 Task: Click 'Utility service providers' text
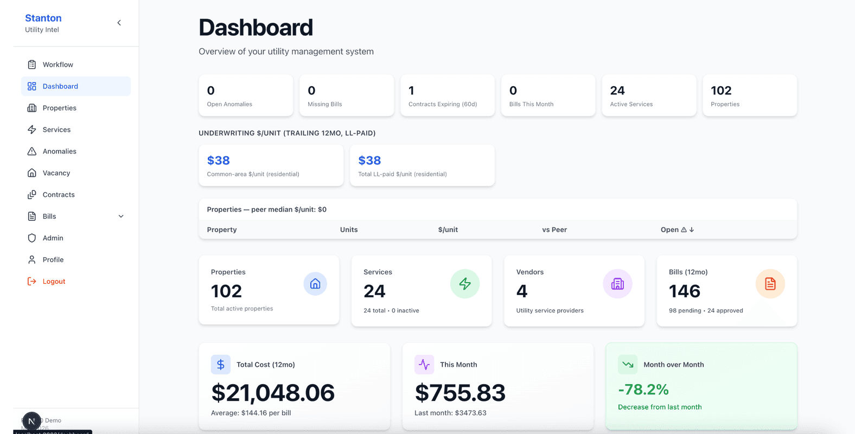[550, 310]
